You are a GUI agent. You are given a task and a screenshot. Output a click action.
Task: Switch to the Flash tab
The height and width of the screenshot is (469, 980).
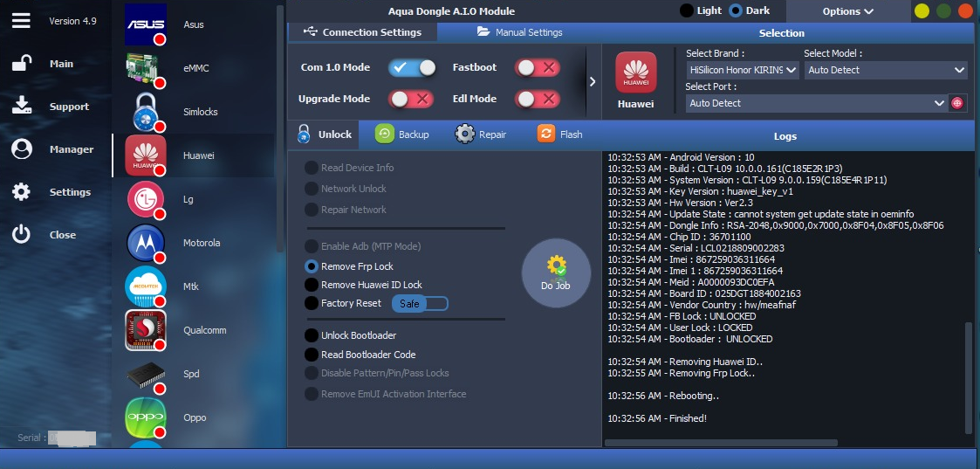coord(560,134)
